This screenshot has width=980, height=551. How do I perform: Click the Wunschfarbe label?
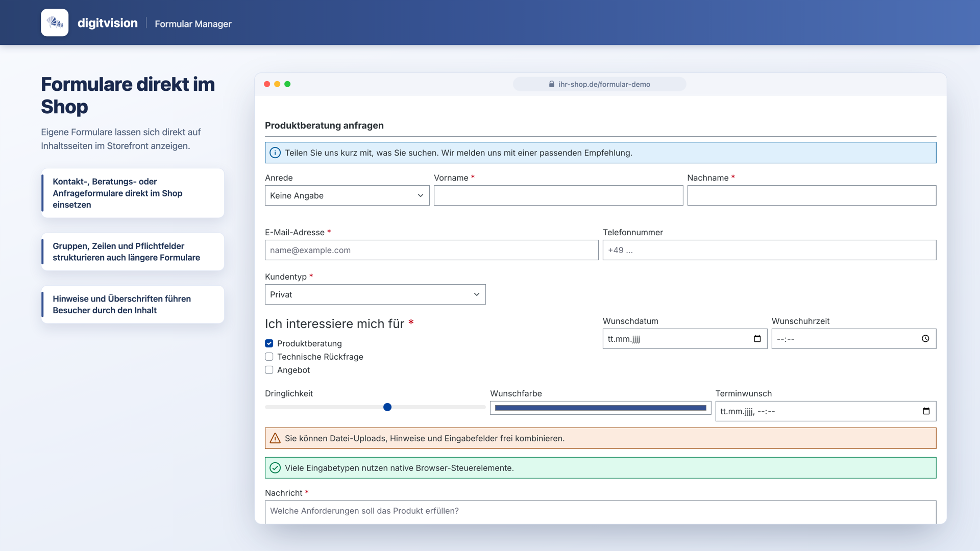516,393
